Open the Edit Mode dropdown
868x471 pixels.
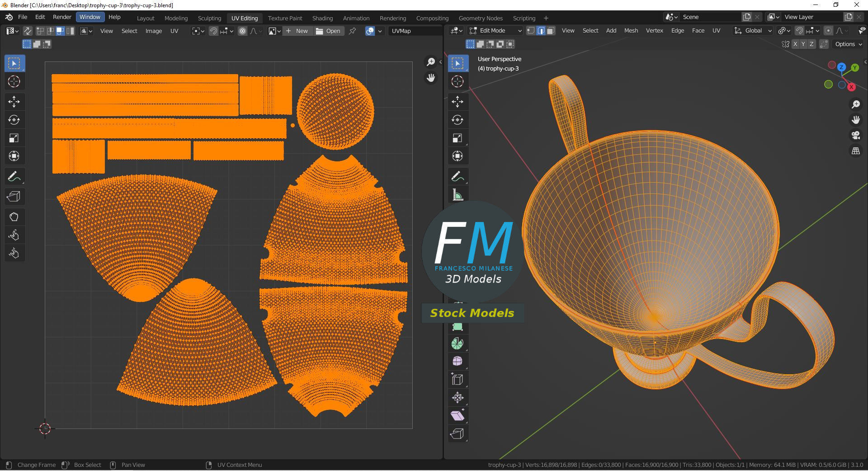point(495,31)
